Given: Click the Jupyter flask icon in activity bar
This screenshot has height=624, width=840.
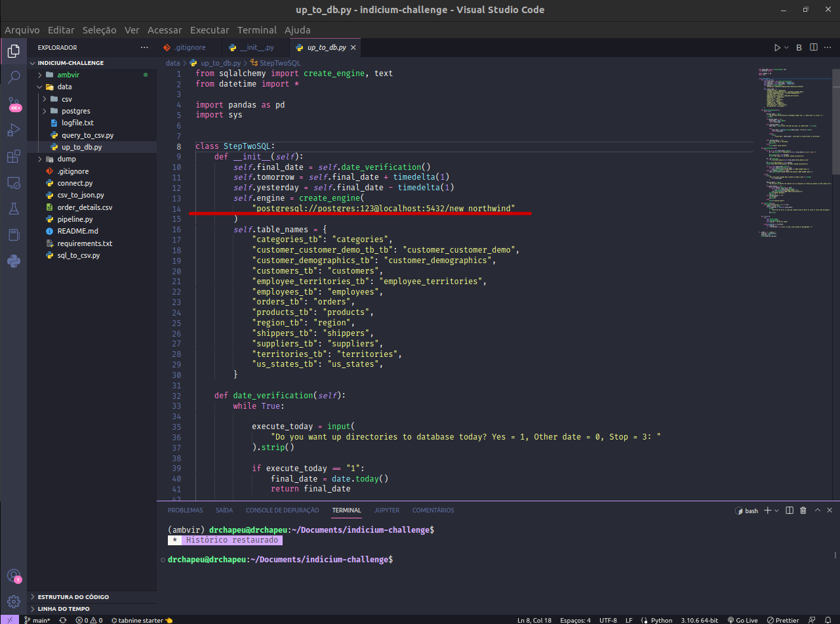Looking at the screenshot, I should click(x=13, y=209).
